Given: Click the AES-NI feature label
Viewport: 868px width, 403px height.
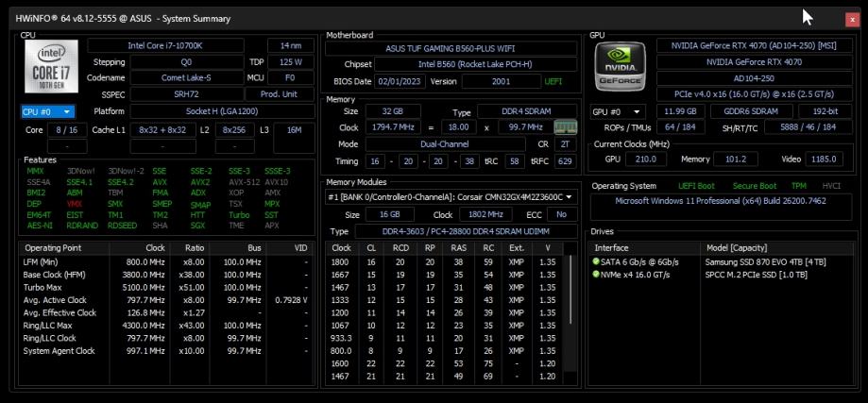Looking at the screenshot, I should [38, 226].
